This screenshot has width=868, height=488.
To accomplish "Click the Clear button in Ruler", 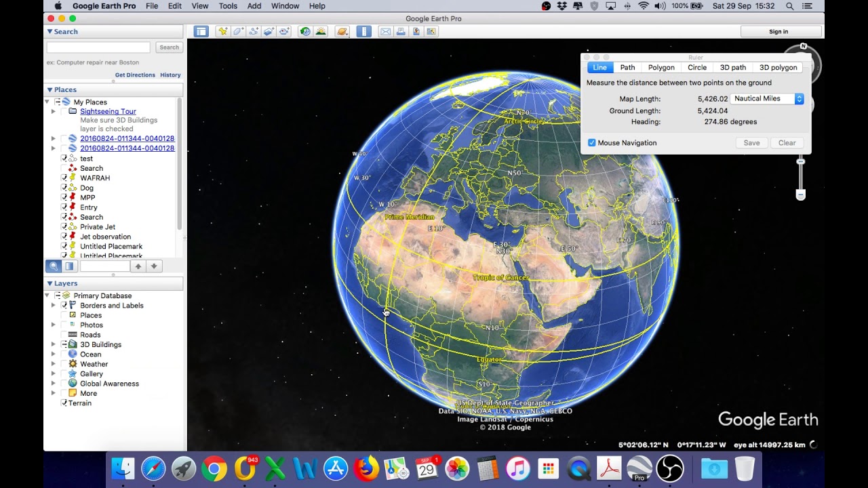I will [787, 143].
